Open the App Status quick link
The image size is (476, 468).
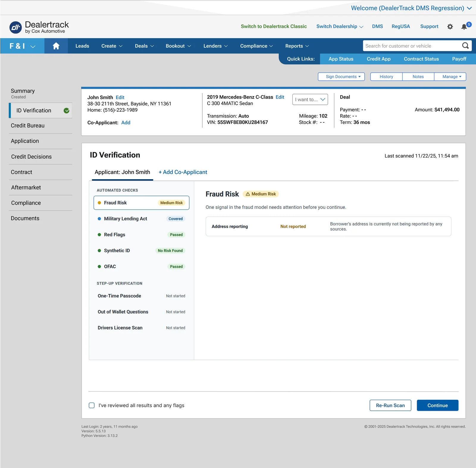pyautogui.click(x=341, y=59)
